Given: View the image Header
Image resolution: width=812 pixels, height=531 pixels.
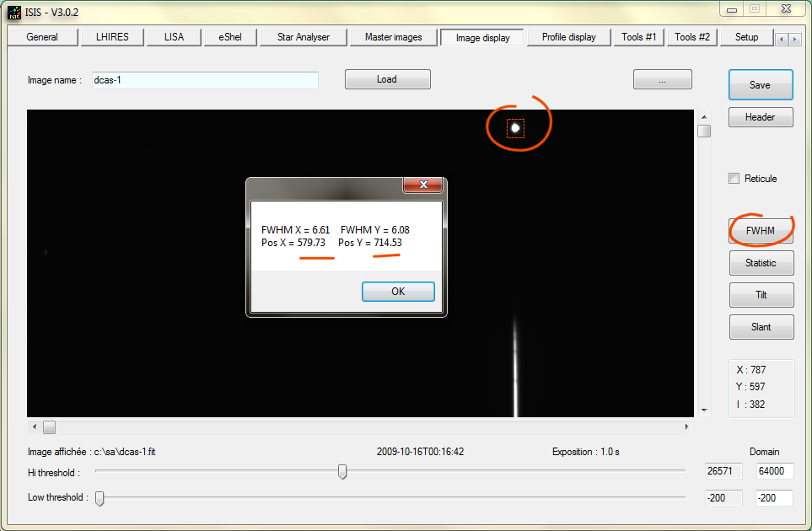Looking at the screenshot, I should pyautogui.click(x=761, y=117).
